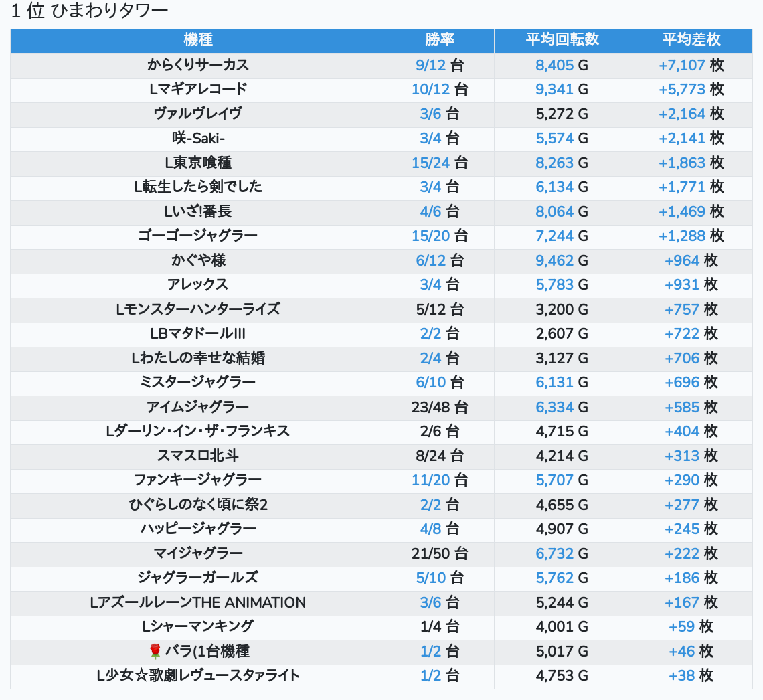The height and width of the screenshot is (700, 763).
Task: Click the +59 枚 average difference value
Action: [691, 627]
